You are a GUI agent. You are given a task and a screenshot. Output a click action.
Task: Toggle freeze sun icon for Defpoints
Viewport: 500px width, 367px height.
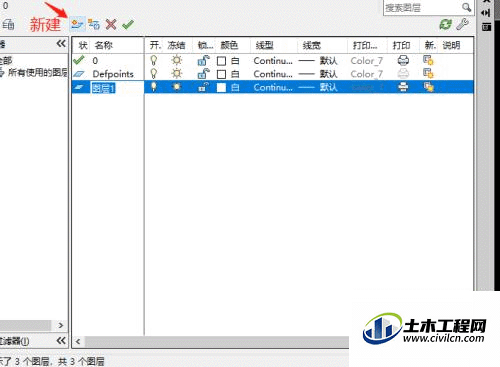click(x=177, y=73)
